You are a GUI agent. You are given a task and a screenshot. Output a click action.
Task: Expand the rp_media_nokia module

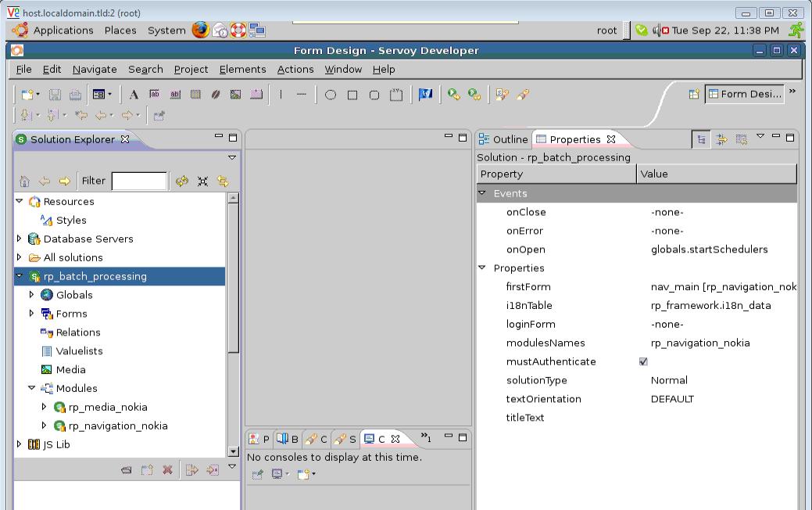tap(44, 407)
